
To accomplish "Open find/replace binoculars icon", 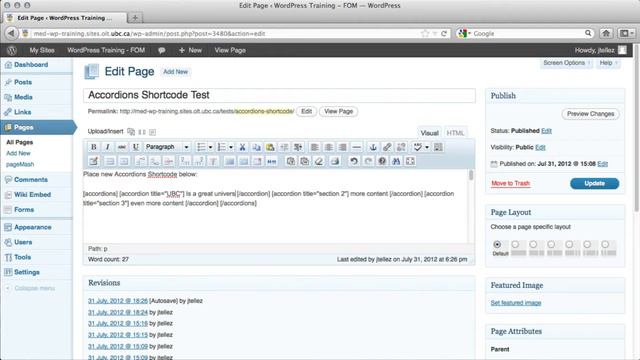I will 396,161.
